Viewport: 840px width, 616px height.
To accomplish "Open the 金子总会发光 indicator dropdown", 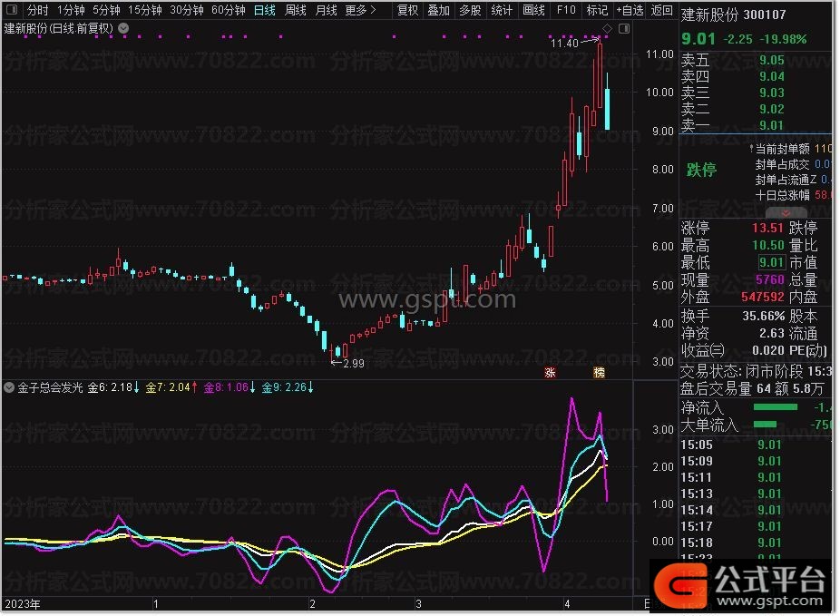I will (x=9, y=387).
